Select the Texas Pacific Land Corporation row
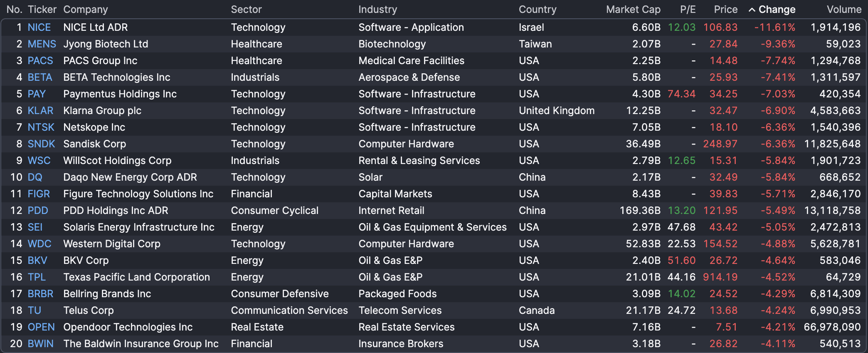 coord(136,277)
